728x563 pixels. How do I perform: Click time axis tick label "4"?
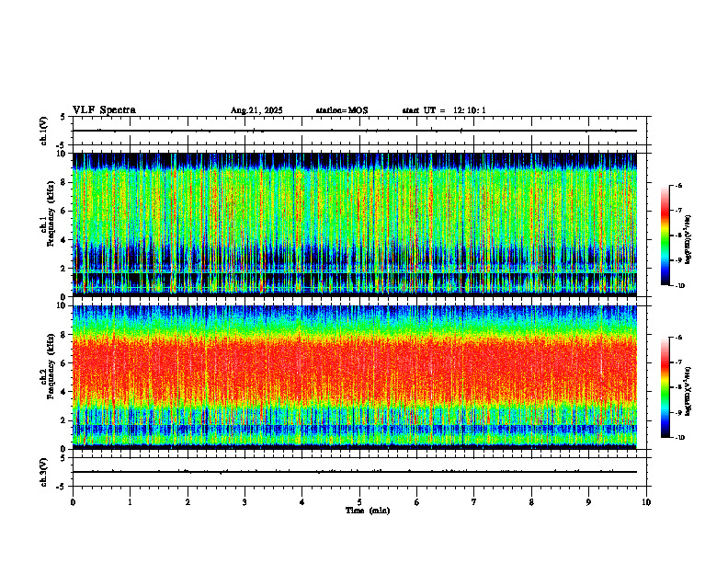(302, 502)
